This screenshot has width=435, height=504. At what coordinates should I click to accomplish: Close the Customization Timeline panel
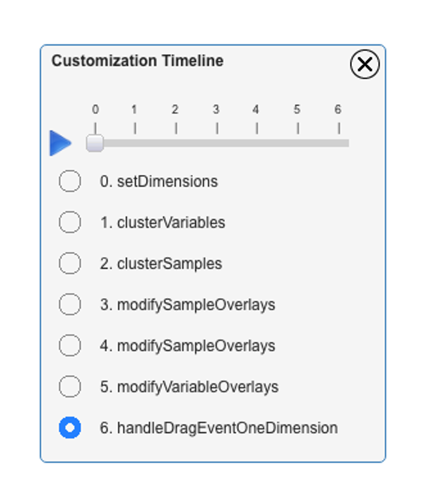coord(365,64)
